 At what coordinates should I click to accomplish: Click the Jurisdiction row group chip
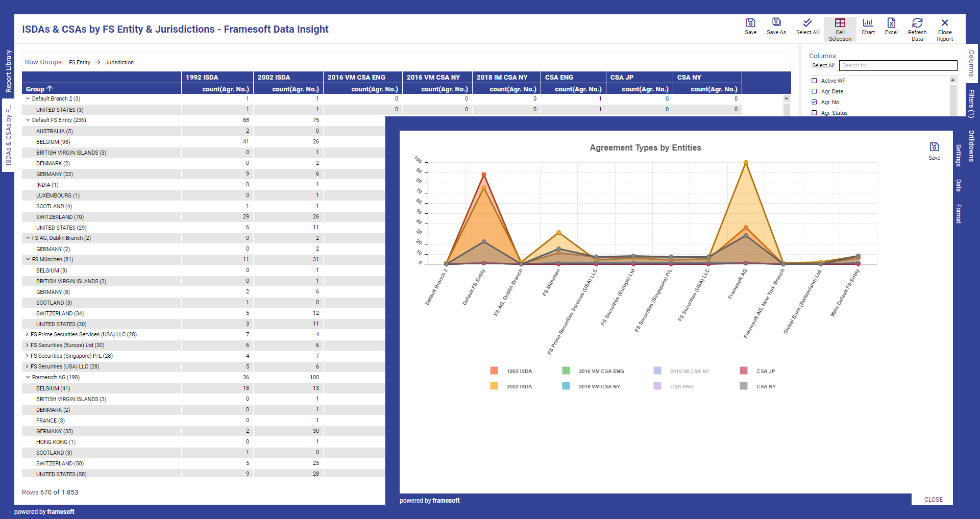[119, 62]
